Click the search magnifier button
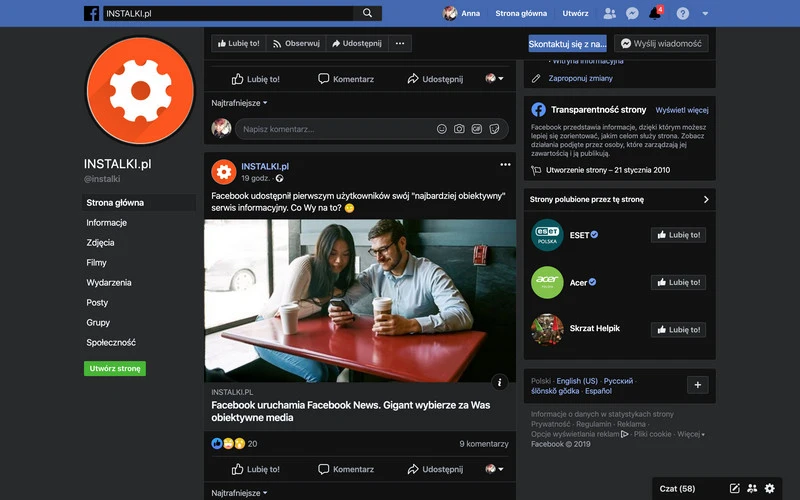 [x=368, y=13]
